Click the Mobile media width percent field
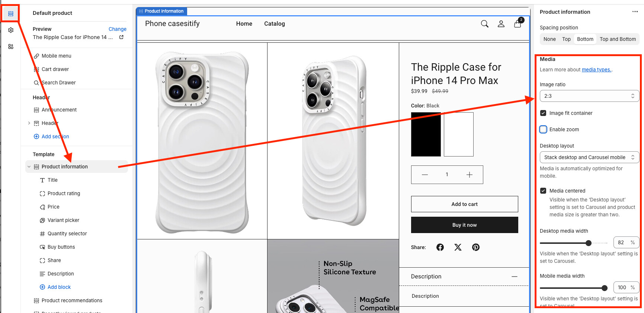644x313 pixels. [626, 287]
